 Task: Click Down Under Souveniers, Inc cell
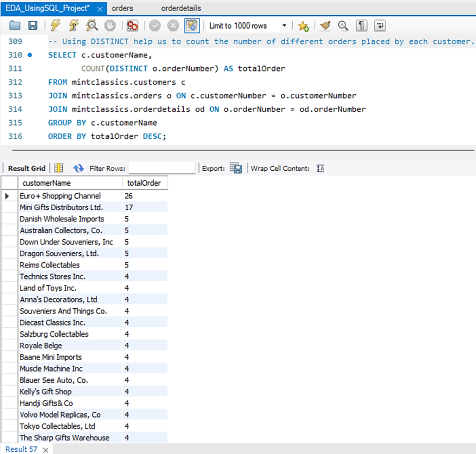(x=70, y=242)
